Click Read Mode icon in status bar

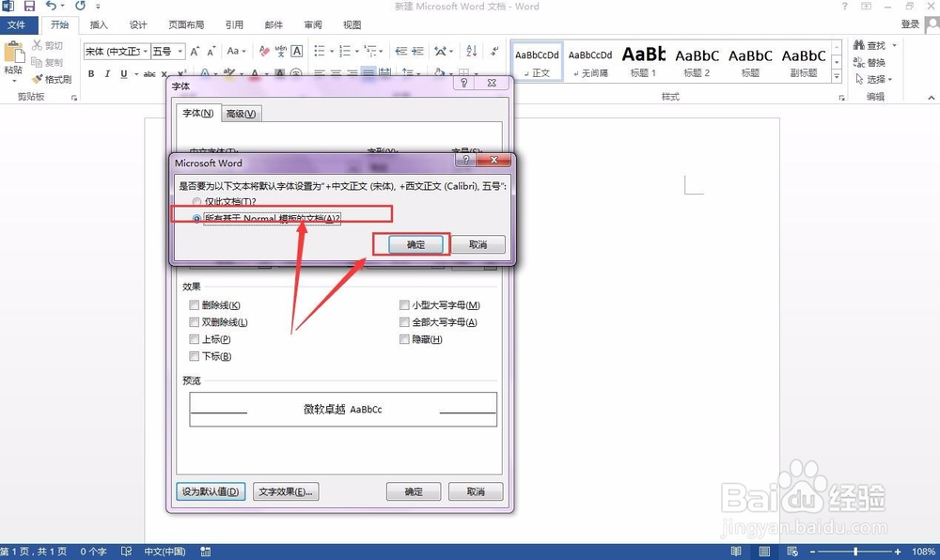(736, 551)
